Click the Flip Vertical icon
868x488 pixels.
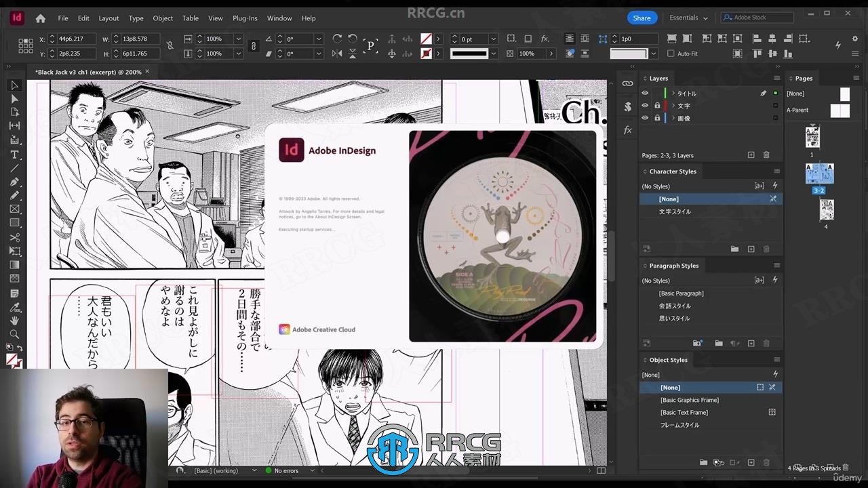[352, 54]
